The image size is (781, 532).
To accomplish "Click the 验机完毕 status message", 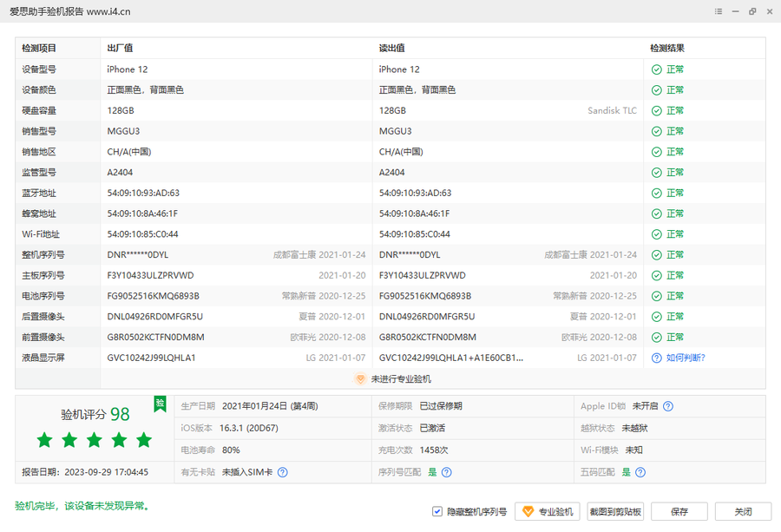I will [82, 506].
